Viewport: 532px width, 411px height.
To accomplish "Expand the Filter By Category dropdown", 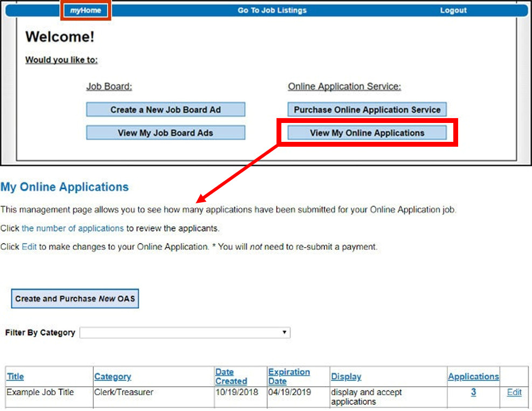I will click(x=184, y=332).
